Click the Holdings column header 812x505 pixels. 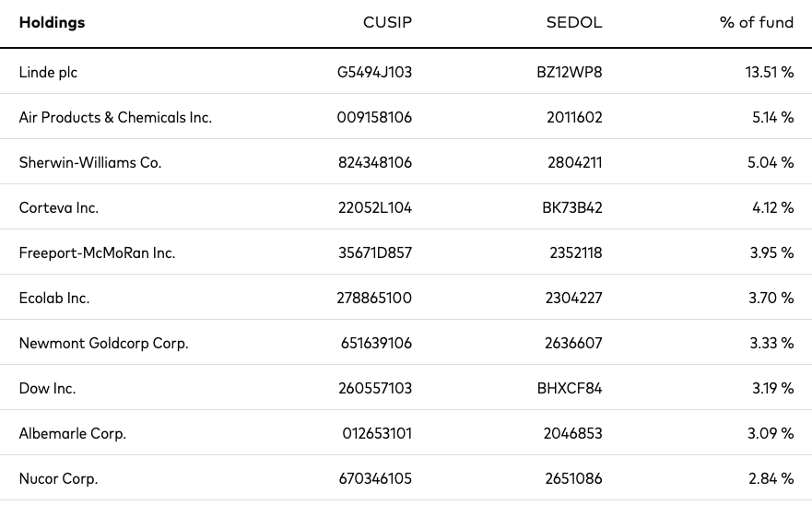click(x=52, y=22)
